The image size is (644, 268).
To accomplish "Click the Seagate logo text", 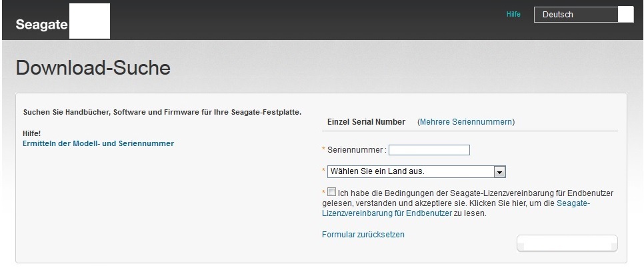I will point(41,24).
